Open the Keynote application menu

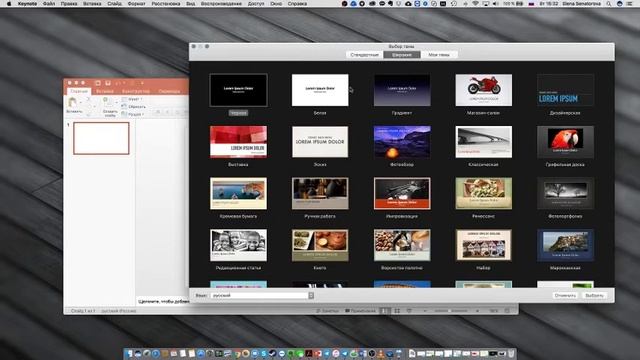point(27,3)
